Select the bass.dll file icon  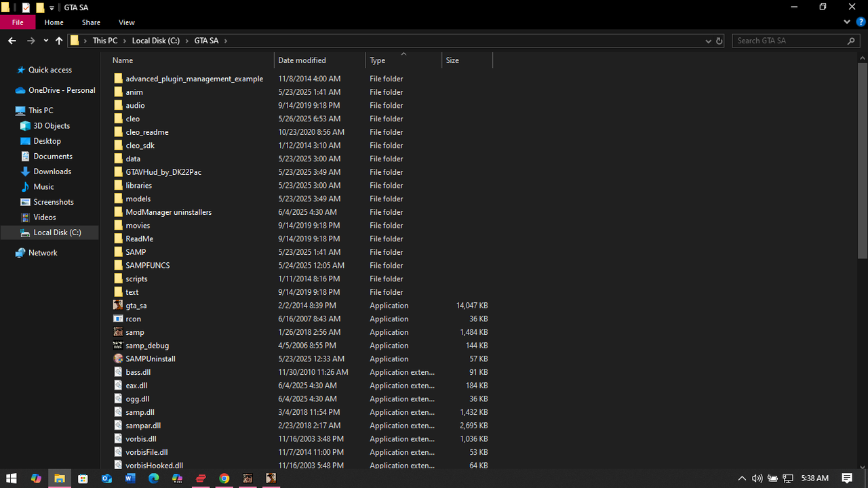[118, 372]
